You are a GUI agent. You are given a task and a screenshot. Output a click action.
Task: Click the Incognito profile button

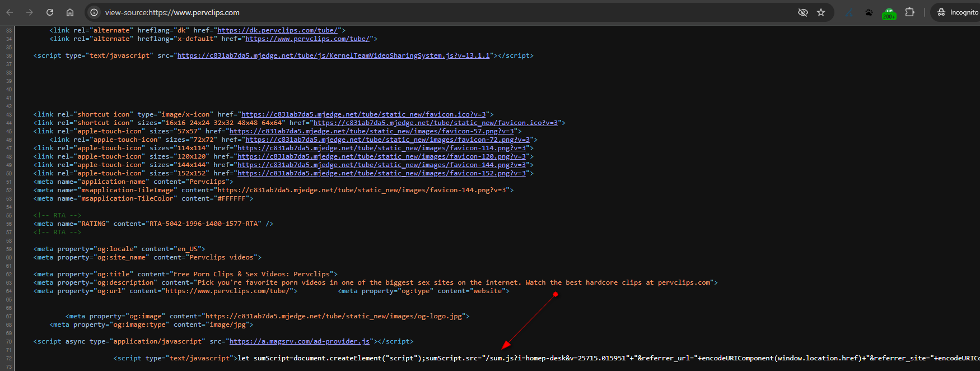coord(956,12)
